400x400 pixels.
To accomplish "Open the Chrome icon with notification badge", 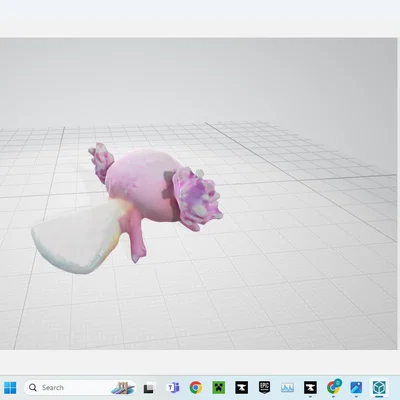I will tap(333, 387).
